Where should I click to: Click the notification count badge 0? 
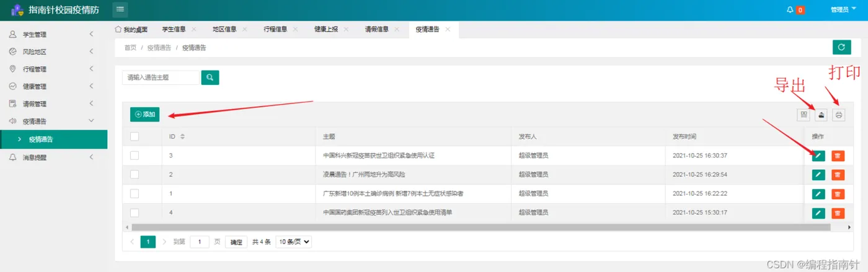point(800,10)
